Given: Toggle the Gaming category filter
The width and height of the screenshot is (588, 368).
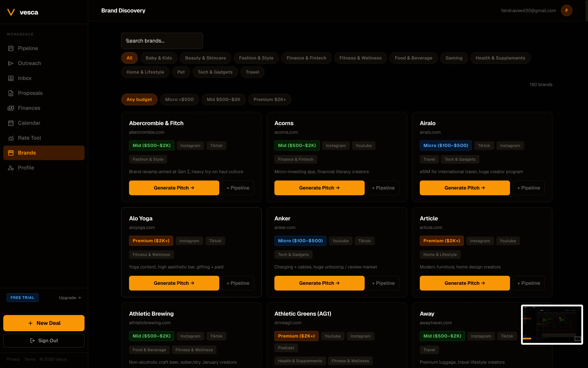Looking at the screenshot, I should 454,58.
